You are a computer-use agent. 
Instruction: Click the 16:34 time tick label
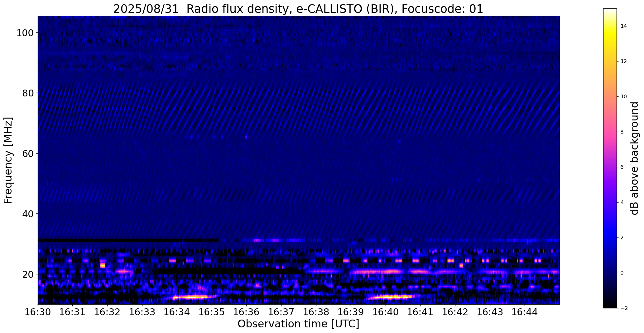177,311
